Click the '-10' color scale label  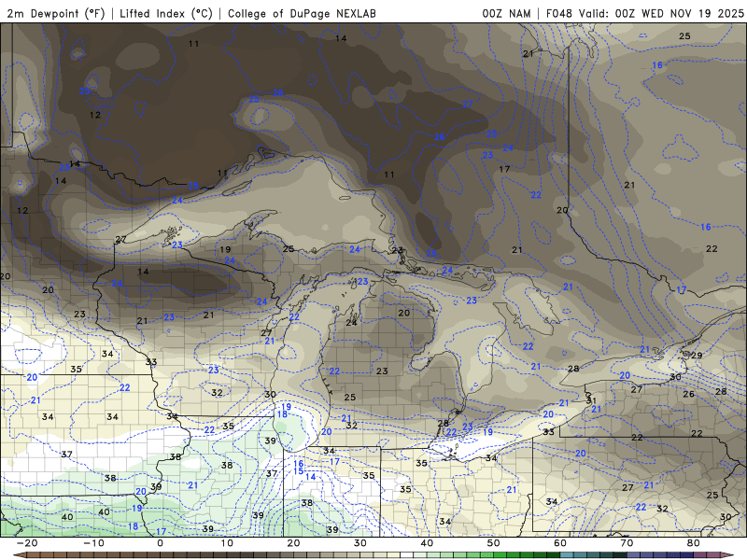[93, 543]
